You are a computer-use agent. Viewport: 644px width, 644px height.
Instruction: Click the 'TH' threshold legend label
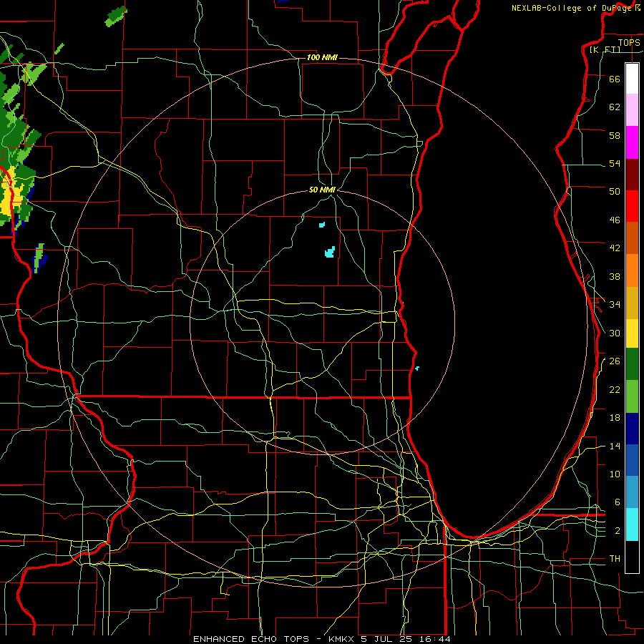615,559
